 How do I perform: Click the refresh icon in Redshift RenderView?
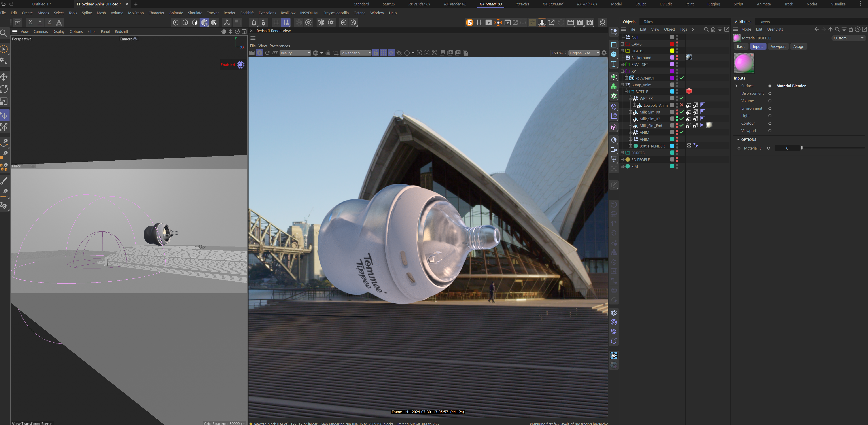[x=267, y=53]
